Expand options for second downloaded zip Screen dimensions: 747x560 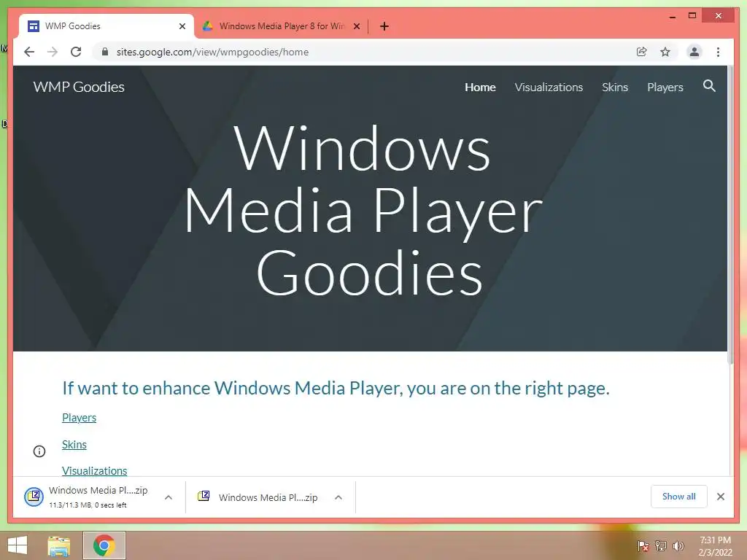click(338, 497)
